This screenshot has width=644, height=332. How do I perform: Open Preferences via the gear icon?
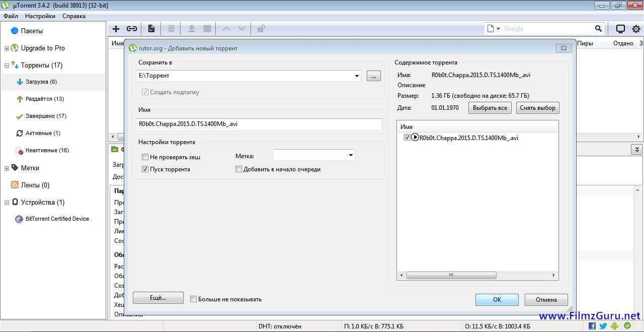(636, 29)
